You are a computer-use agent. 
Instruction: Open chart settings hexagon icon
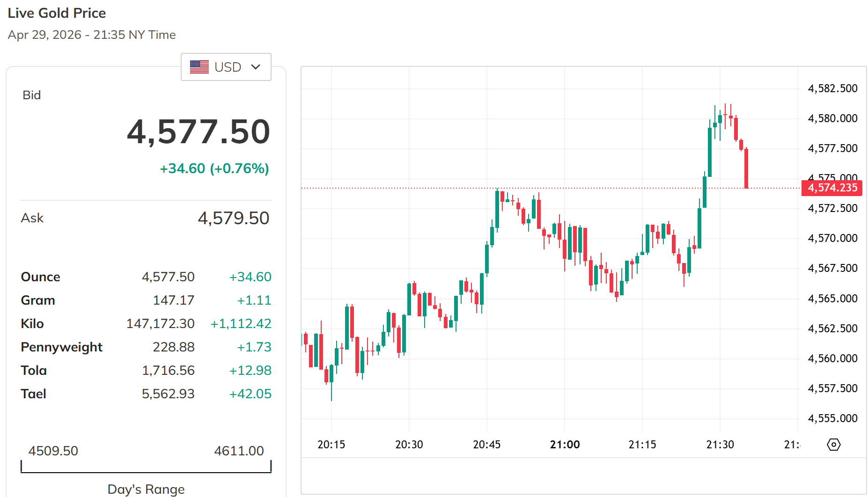pos(834,445)
